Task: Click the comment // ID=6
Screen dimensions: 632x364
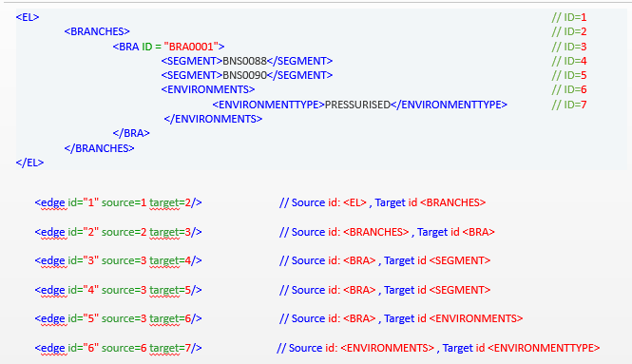Action: pyautogui.click(x=569, y=89)
